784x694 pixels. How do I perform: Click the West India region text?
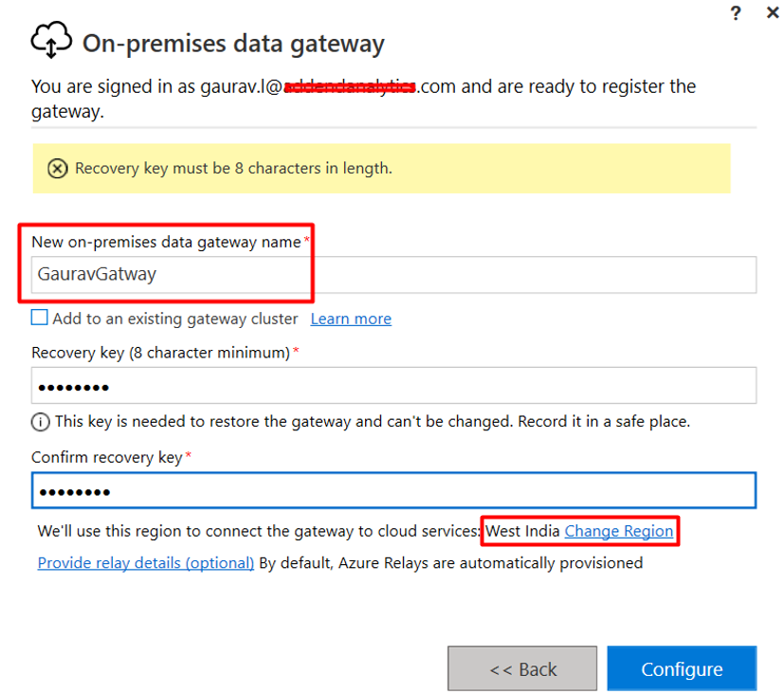tap(522, 531)
